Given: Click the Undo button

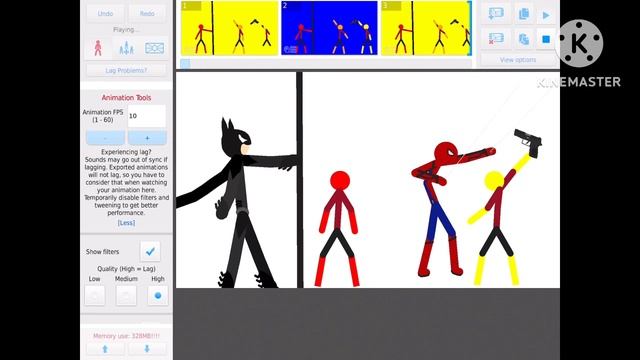Looking at the screenshot, I should 105,13.
